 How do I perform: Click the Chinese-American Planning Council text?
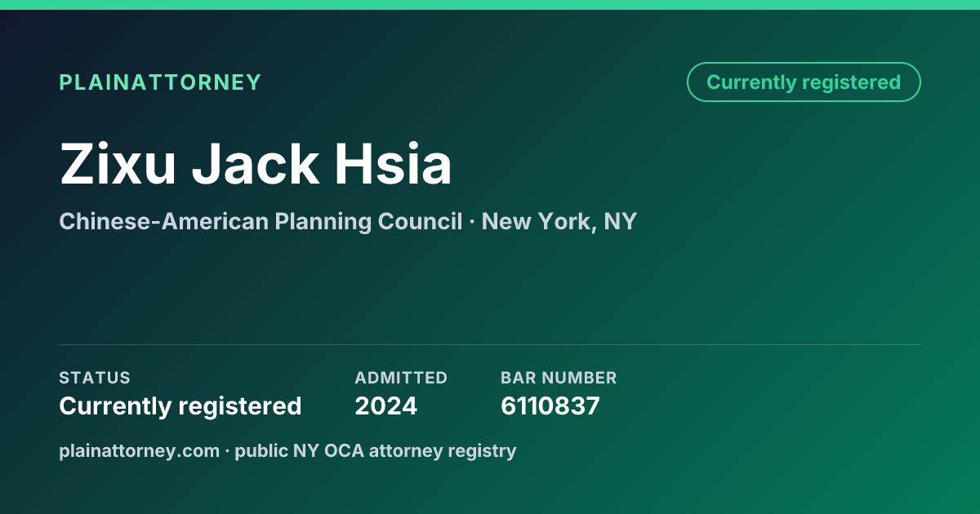(x=261, y=221)
